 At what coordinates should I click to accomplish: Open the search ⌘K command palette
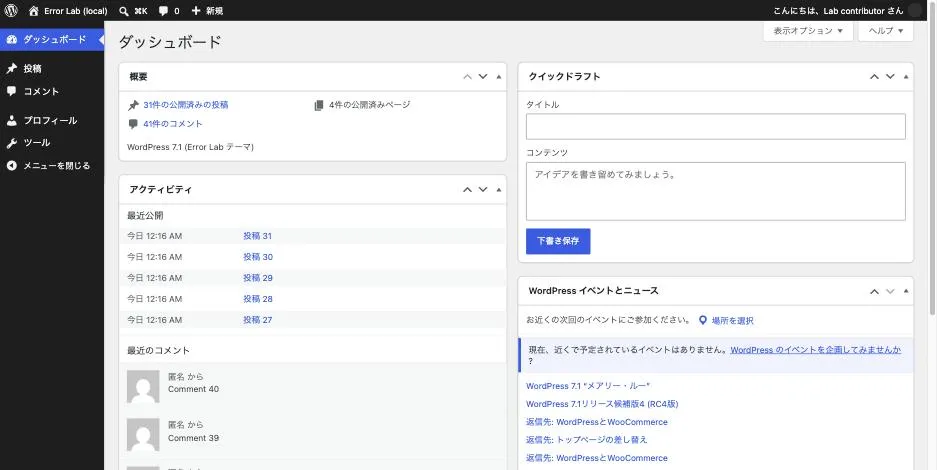click(x=133, y=11)
